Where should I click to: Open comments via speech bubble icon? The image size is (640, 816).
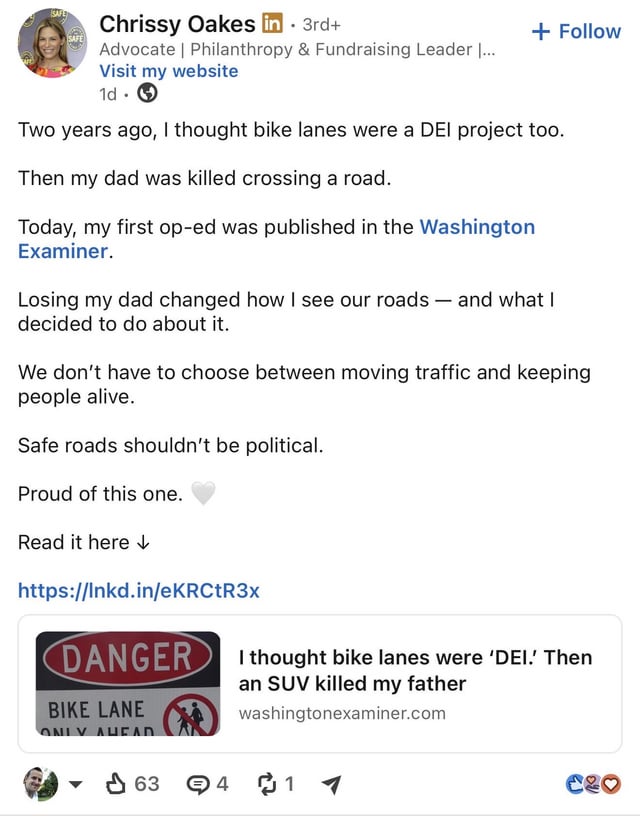point(198,784)
